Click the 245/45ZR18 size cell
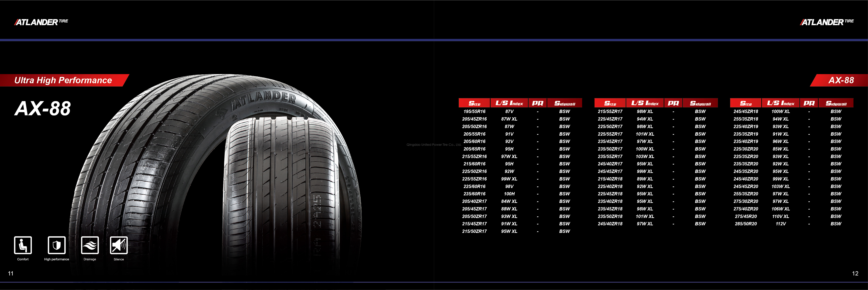This screenshot has height=290, width=868. 746,111
